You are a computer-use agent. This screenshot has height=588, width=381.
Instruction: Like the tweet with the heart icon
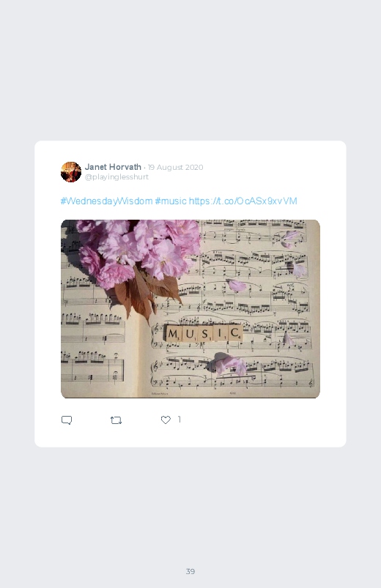tap(166, 420)
